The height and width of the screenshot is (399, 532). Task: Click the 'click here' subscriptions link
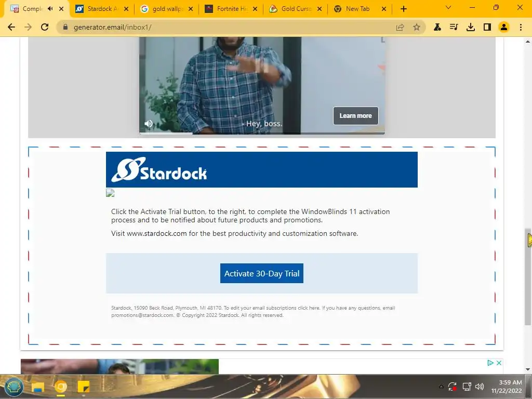pos(309,308)
